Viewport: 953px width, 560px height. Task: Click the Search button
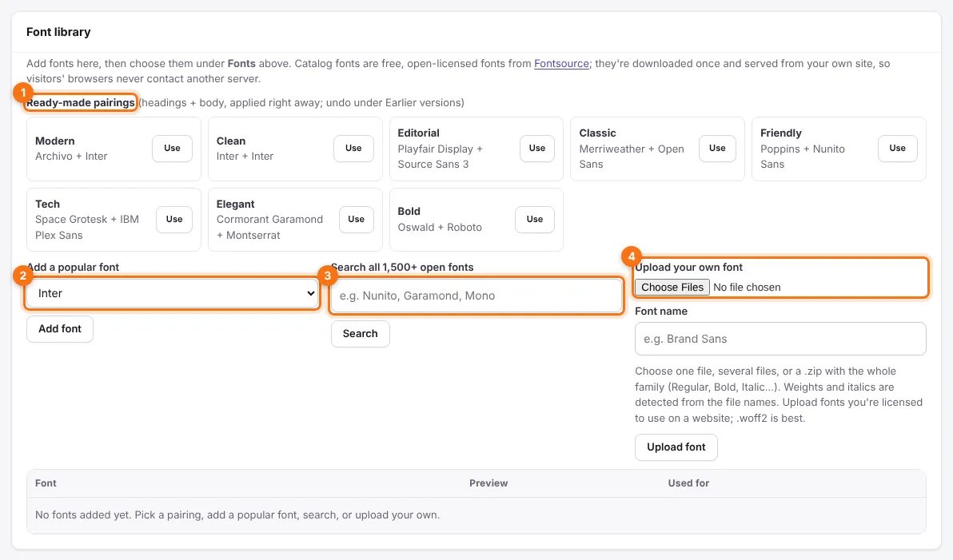click(360, 333)
